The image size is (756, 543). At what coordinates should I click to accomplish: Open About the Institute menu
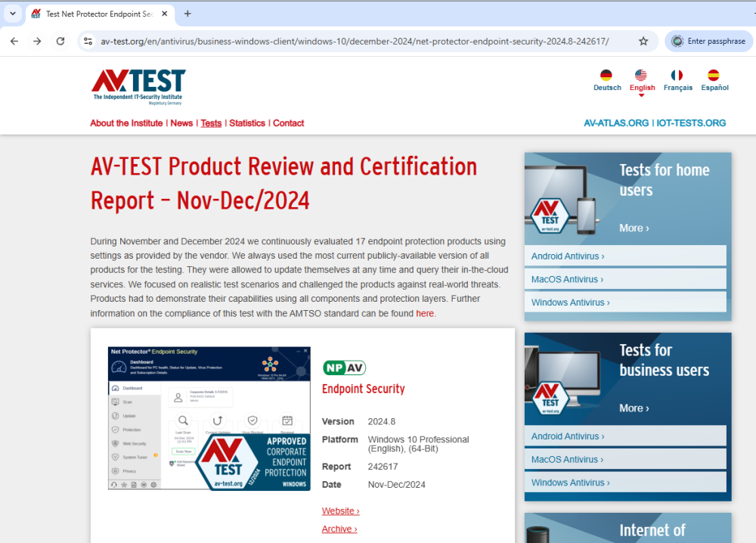(x=126, y=123)
